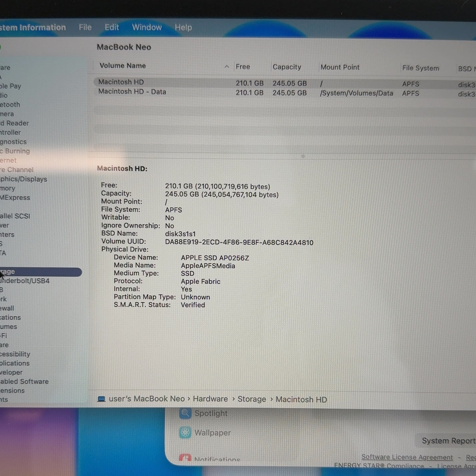Image resolution: width=476 pixels, height=476 pixels.
Task: Select Disabled Software in the sidebar
Action: [24, 381]
